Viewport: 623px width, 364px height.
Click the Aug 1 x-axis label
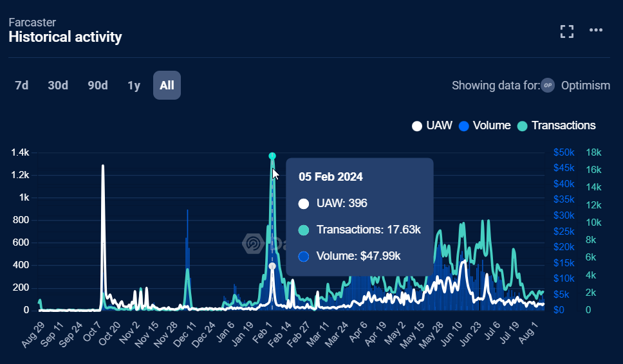click(528, 332)
